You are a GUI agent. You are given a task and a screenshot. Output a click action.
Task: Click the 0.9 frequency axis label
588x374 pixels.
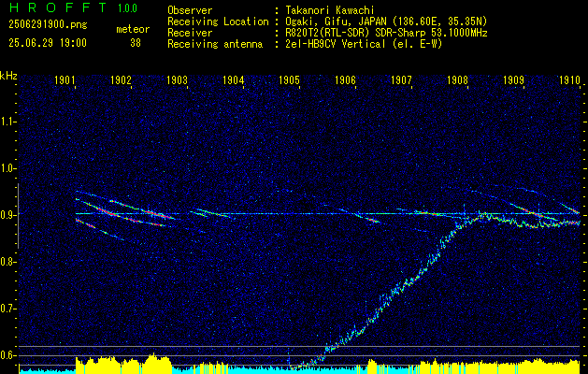click(7, 215)
